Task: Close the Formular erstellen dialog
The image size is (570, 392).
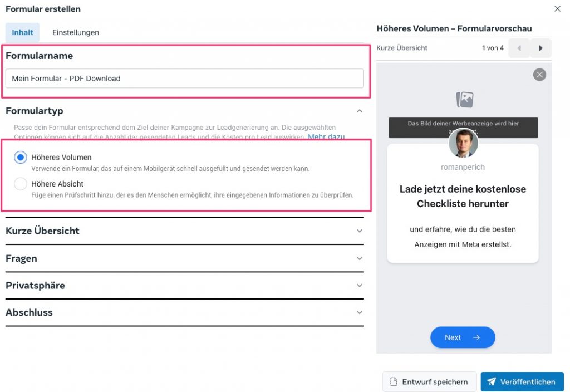Action: coord(557,9)
